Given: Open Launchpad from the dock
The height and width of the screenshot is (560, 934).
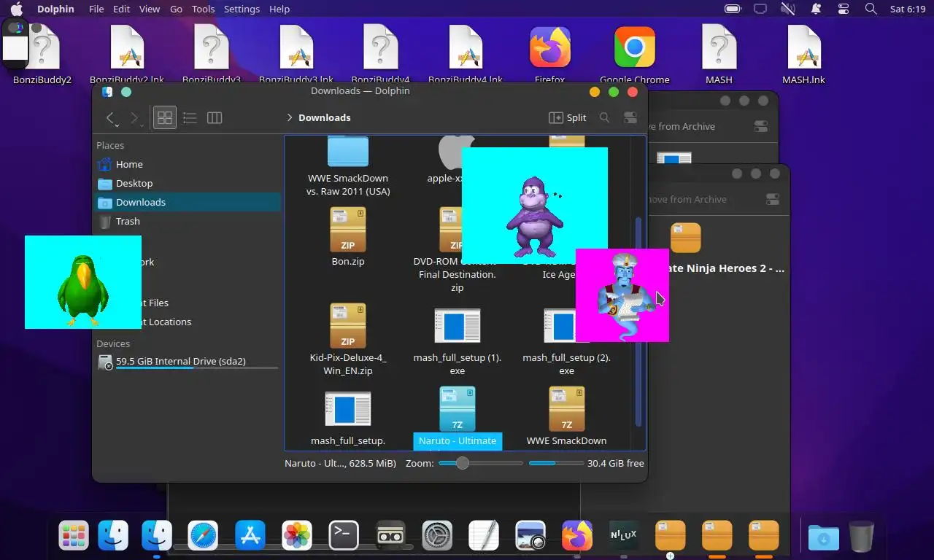Looking at the screenshot, I should pos(74,536).
